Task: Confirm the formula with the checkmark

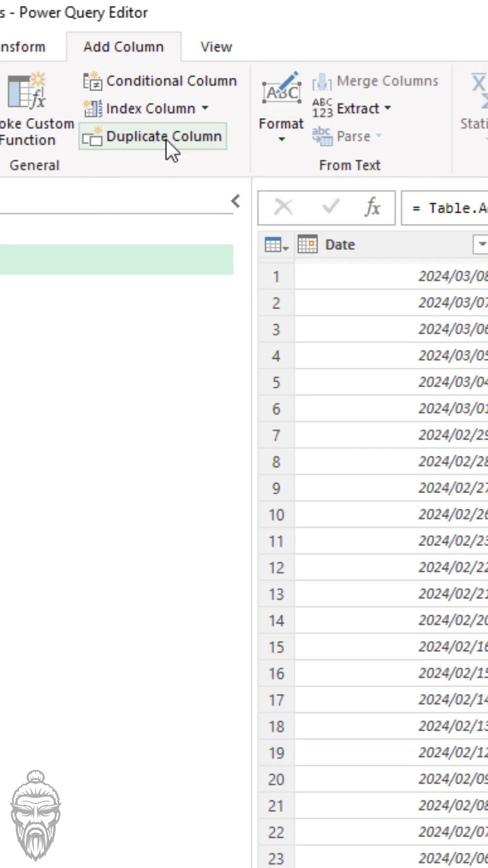Action: (x=330, y=208)
